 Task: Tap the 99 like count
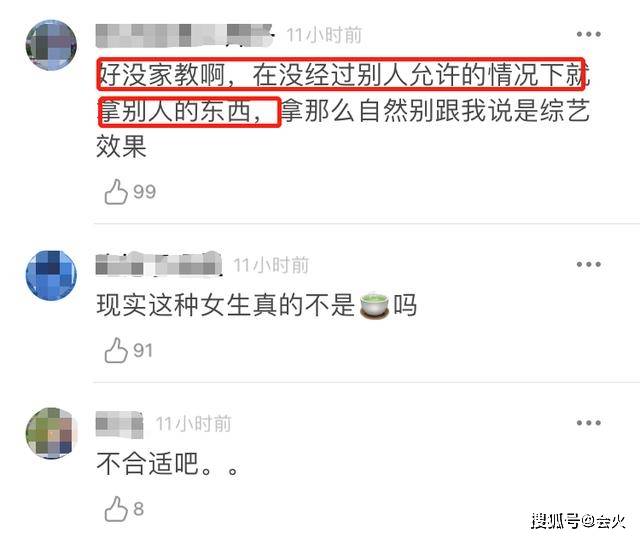point(144,192)
